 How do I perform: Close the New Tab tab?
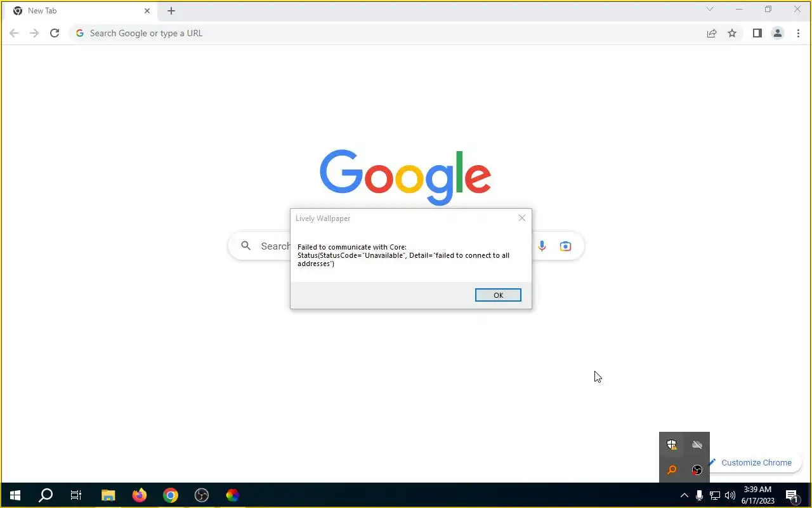pyautogui.click(x=147, y=11)
